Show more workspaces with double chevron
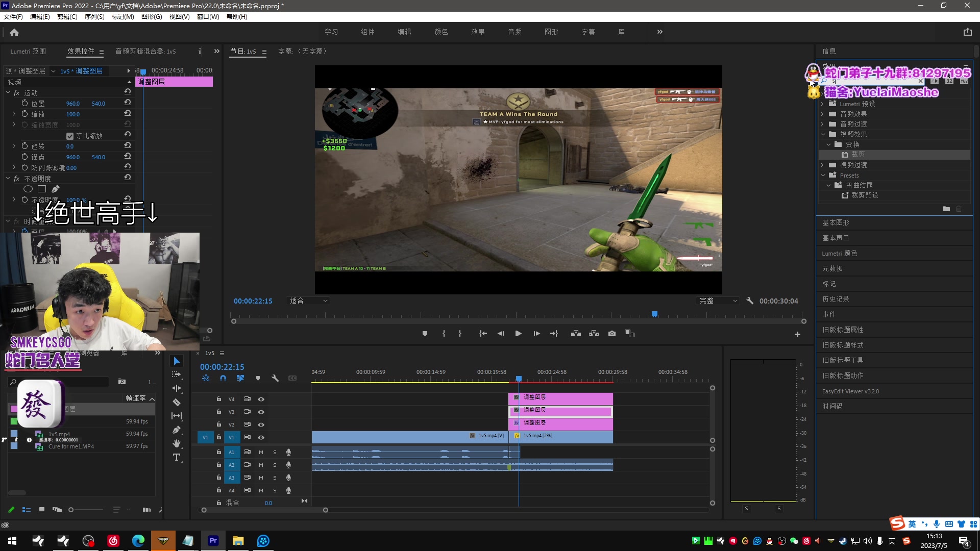 click(x=659, y=32)
